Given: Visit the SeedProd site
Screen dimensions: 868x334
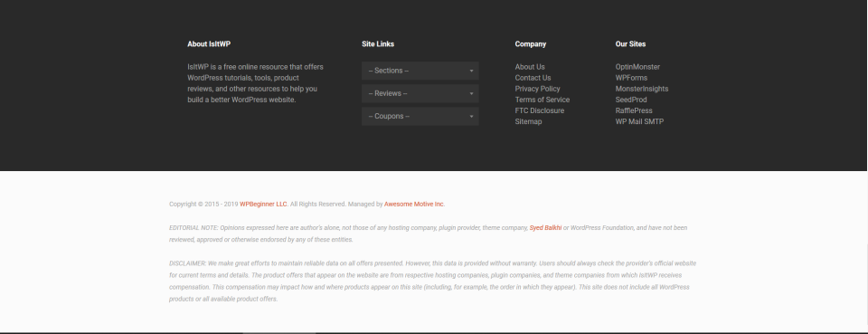Looking at the screenshot, I should point(631,100).
